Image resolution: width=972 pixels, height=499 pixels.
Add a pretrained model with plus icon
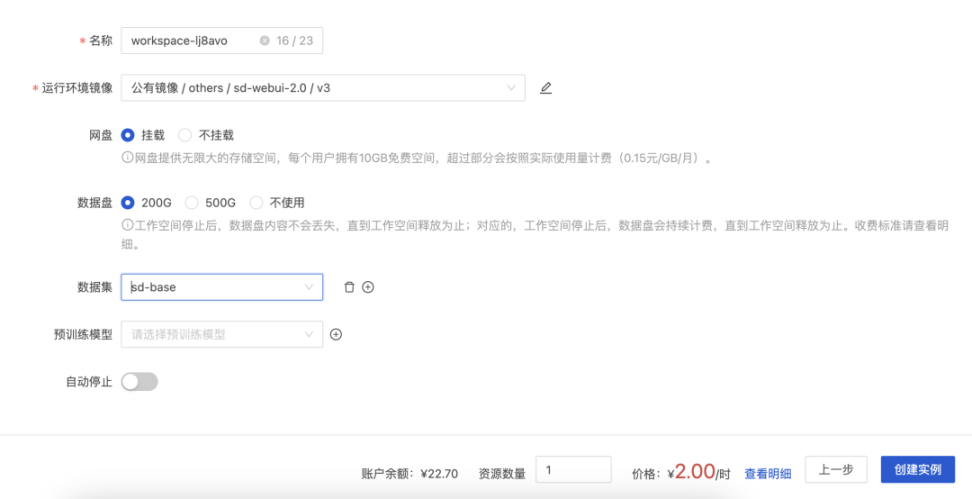pyautogui.click(x=336, y=335)
